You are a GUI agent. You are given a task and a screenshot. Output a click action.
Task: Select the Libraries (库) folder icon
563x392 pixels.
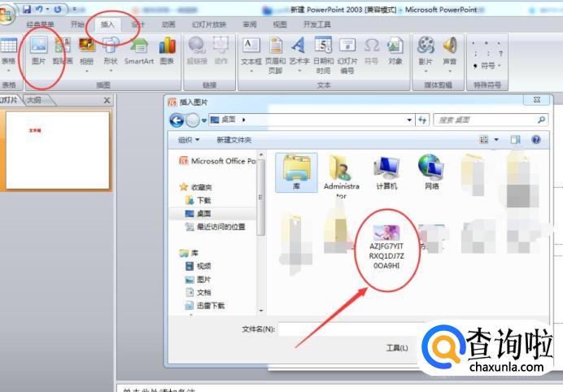tap(296, 172)
